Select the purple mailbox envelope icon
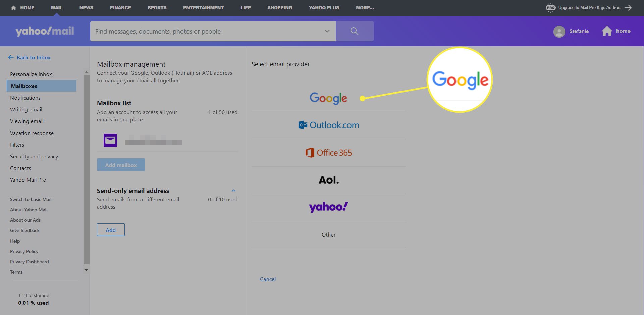The image size is (644, 315). [x=110, y=140]
